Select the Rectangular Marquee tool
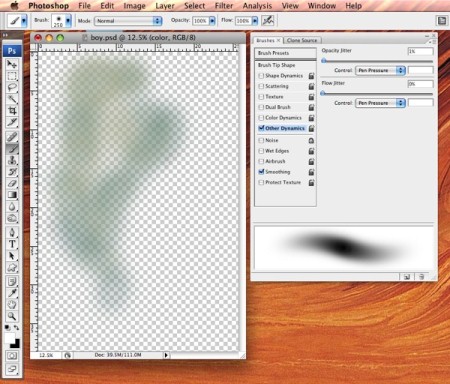The height and width of the screenshot is (384, 450). (12, 76)
